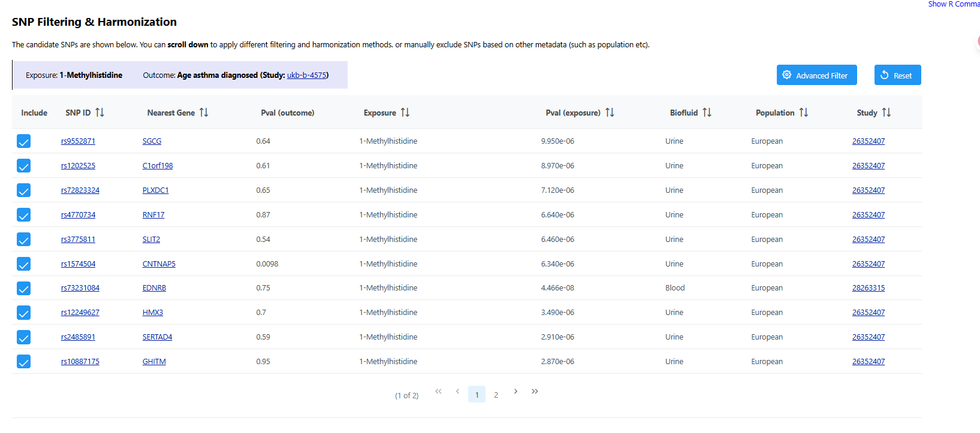Deselect the rs10887175 row checkbox

23,362
